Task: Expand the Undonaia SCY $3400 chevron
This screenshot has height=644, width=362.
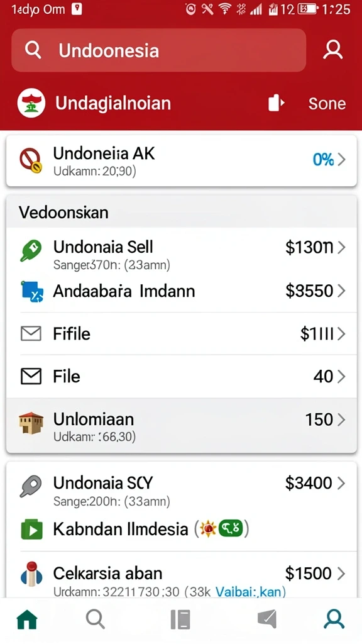Action: pos(341,484)
